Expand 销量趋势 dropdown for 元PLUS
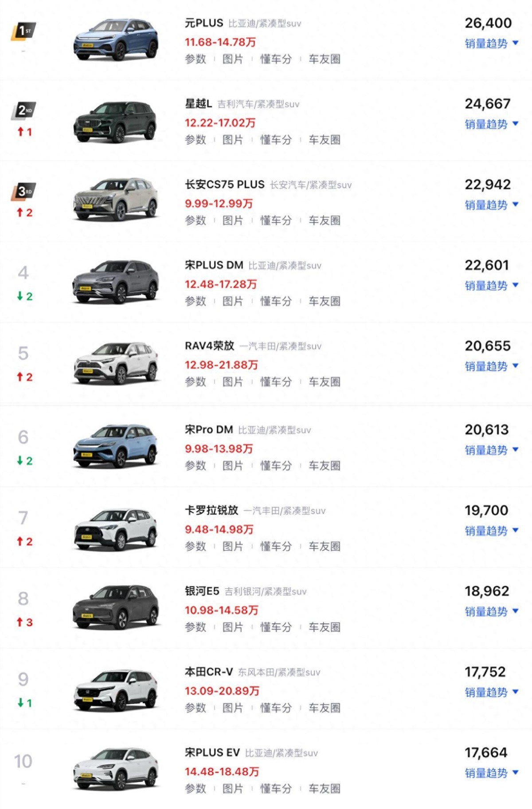 point(491,43)
